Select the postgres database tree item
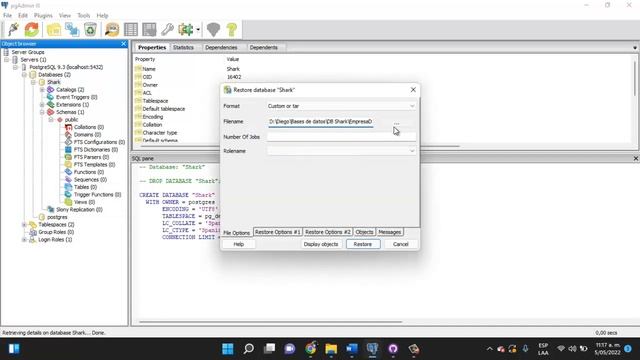640x360 pixels. pyautogui.click(x=57, y=217)
